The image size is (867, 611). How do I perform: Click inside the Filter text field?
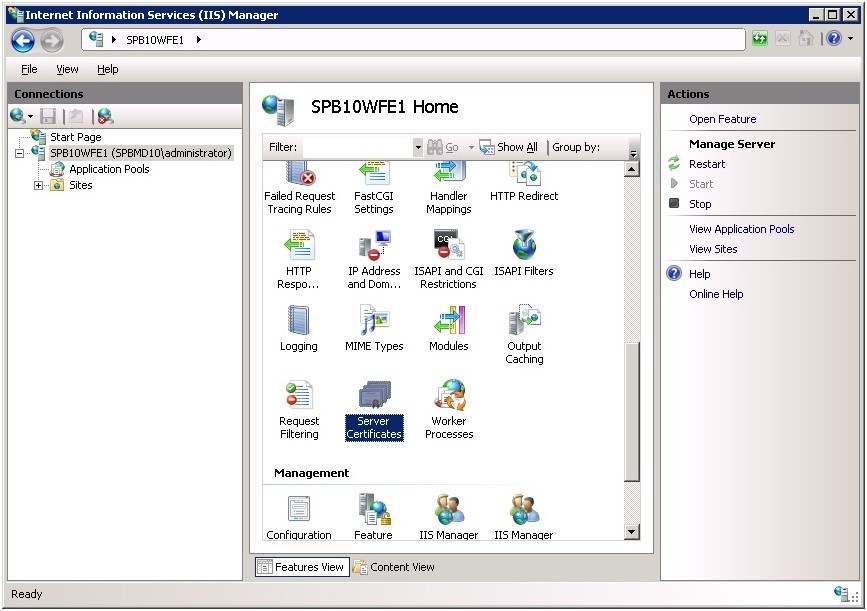pos(358,147)
